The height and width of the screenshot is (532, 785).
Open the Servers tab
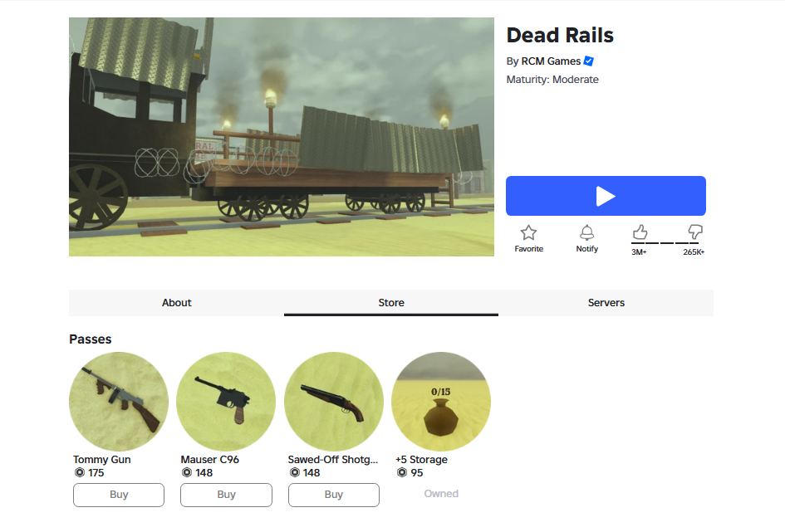point(606,302)
